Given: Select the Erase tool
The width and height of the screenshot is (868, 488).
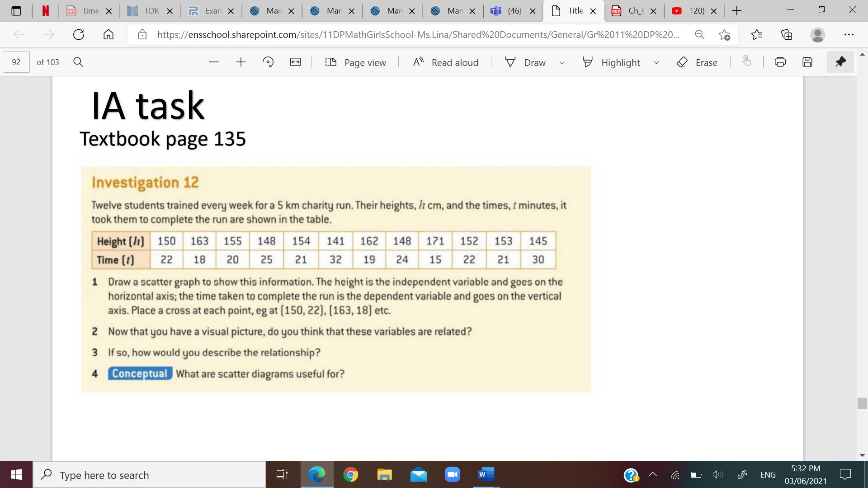Looking at the screenshot, I should [x=697, y=62].
